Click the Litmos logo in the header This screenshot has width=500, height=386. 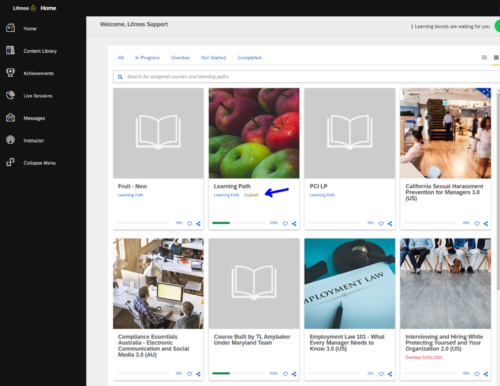[x=24, y=8]
